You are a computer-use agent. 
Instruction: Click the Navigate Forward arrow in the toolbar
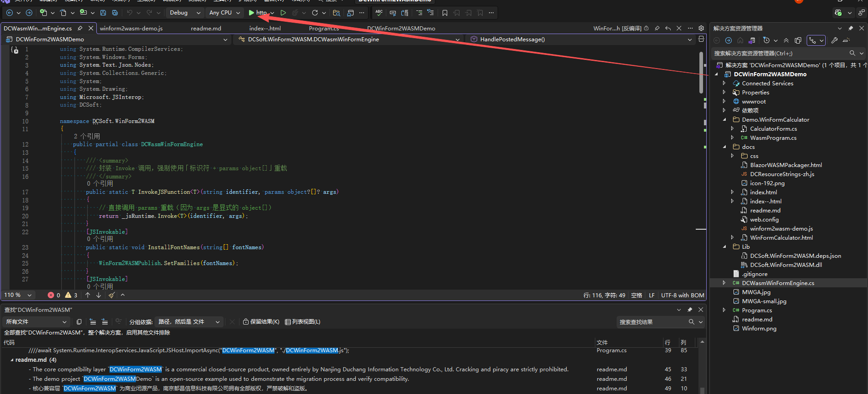pyautogui.click(x=29, y=13)
